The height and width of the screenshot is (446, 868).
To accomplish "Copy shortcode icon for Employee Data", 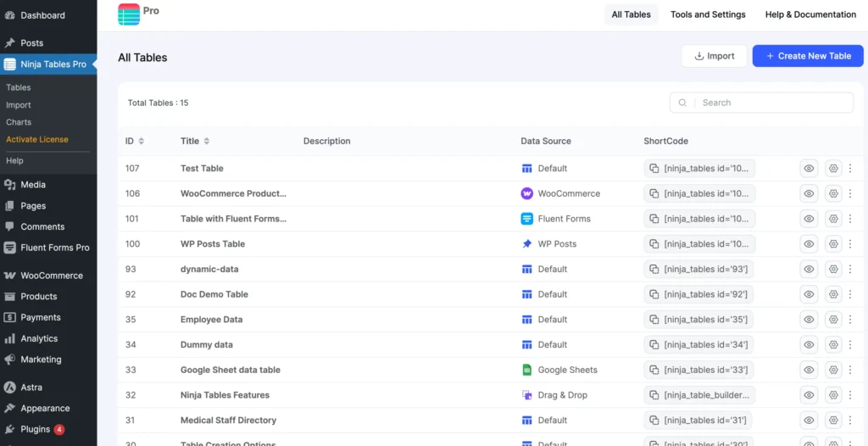I will (654, 320).
